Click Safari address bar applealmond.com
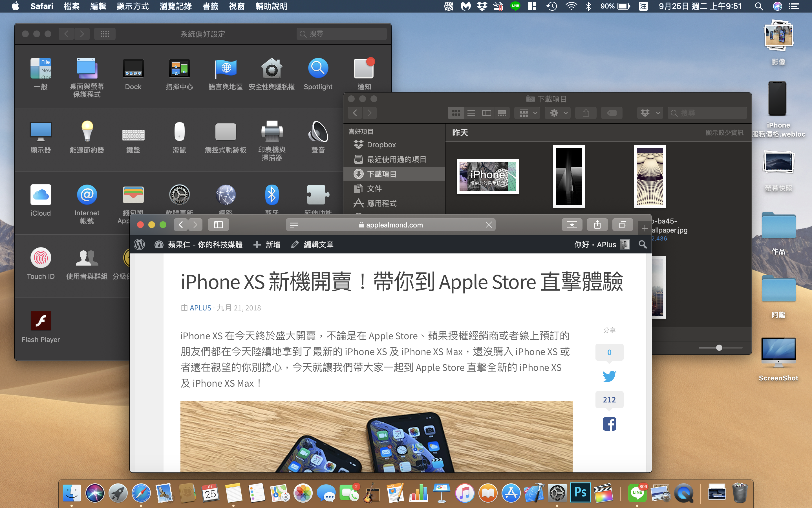This screenshot has height=508, width=812. 390,225
